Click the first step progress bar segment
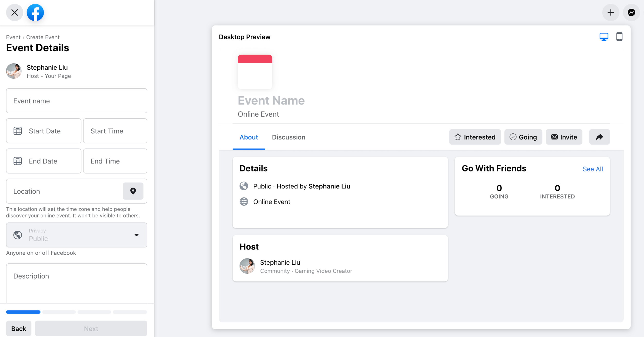The height and width of the screenshot is (337, 644). [x=23, y=312]
